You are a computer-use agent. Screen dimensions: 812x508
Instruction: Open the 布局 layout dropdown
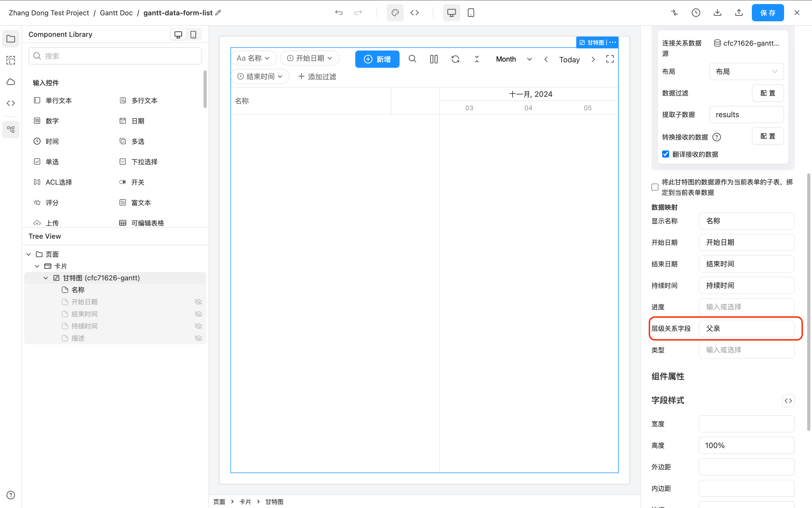point(746,71)
